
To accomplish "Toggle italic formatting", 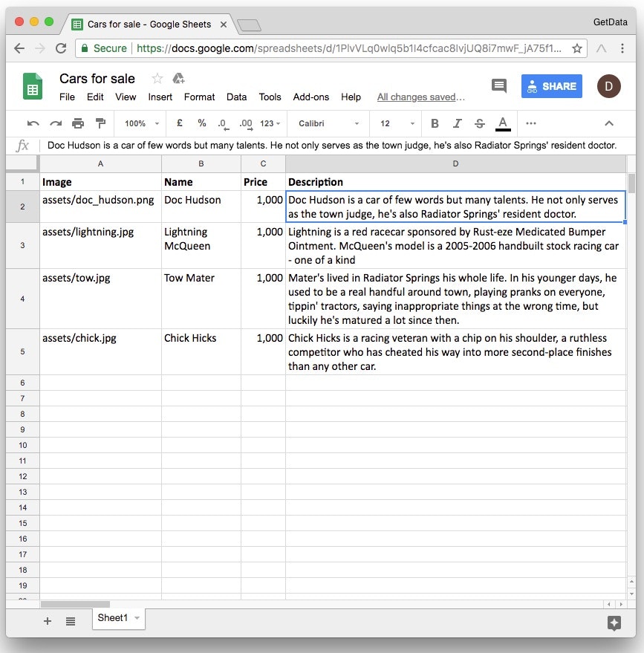I will pos(457,123).
